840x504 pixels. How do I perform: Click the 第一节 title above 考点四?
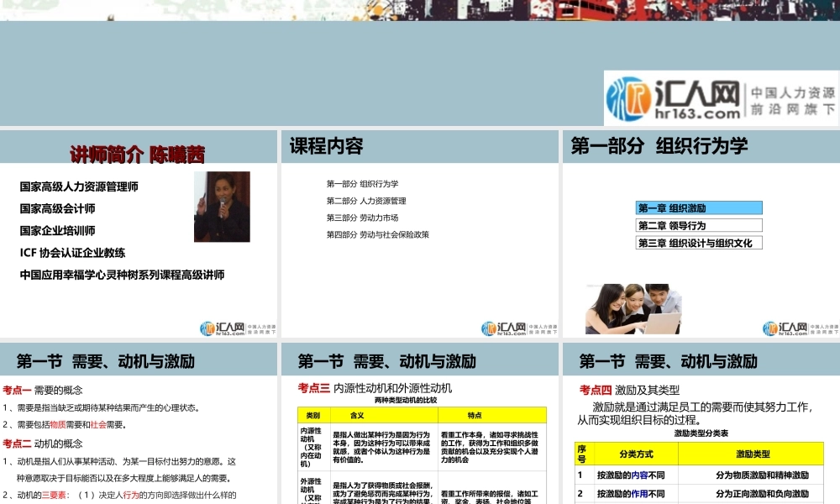point(668,361)
